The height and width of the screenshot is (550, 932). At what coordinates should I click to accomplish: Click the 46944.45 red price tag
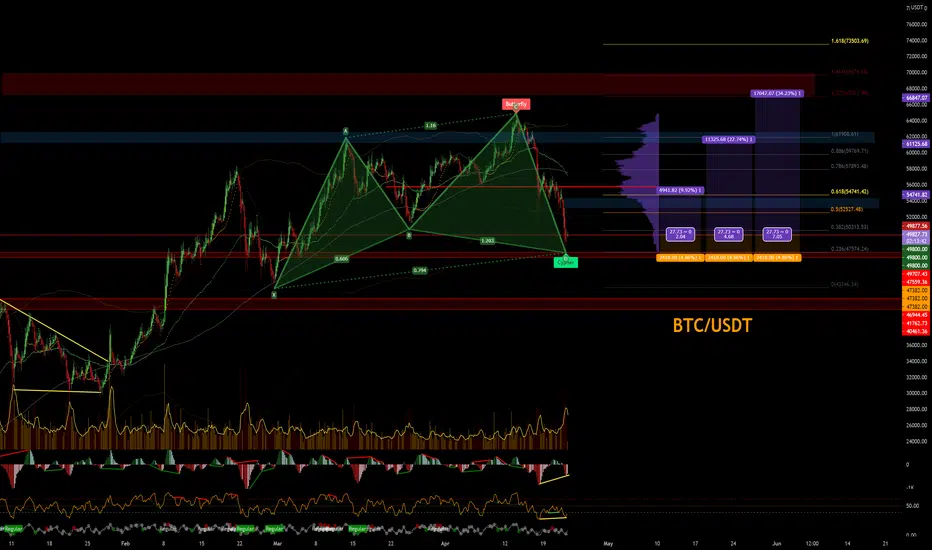point(915,315)
